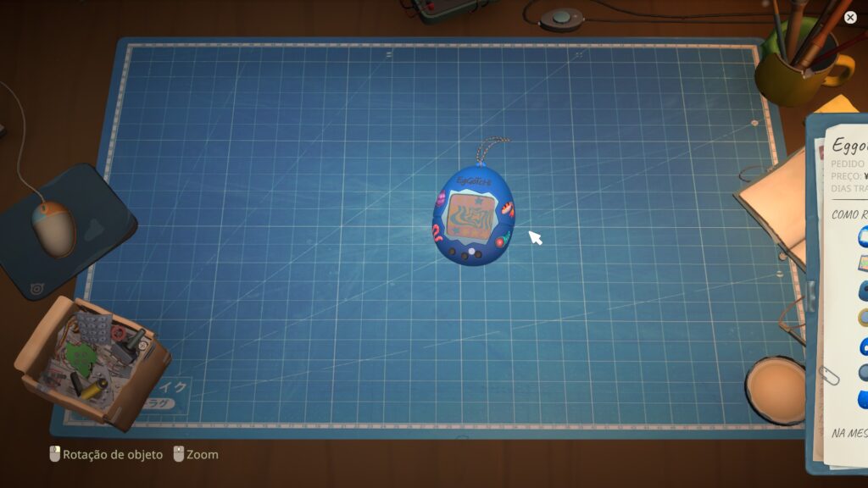The height and width of the screenshot is (488, 868).
Task: Close the workbench view with the X
Action: coord(850,18)
